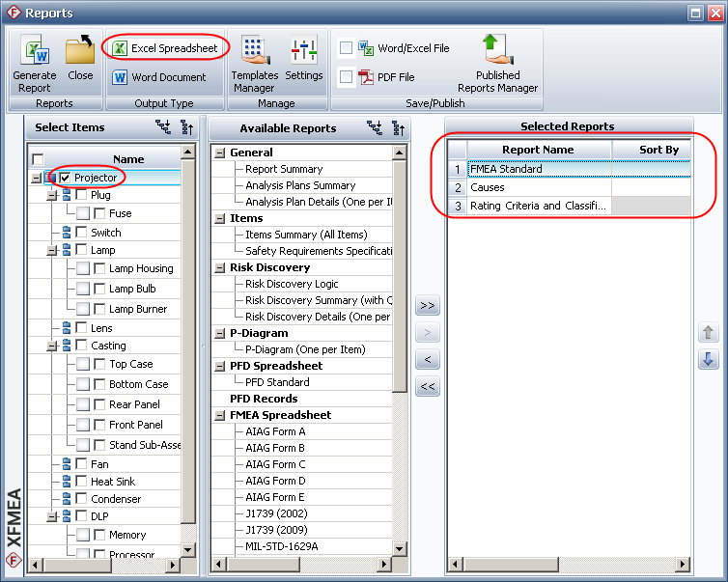Select the Causes report row
The image size is (728, 582).
pos(488,187)
